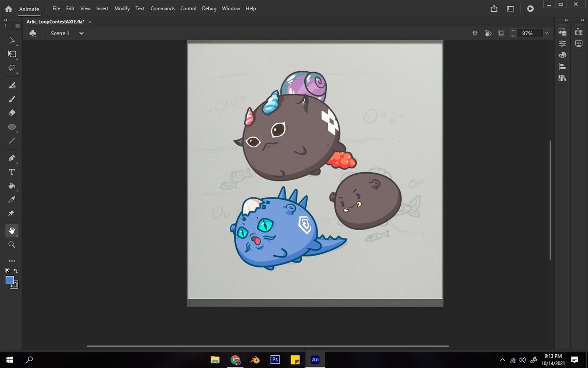The height and width of the screenshot is (368, 588).
Task: Open the Help menu
Action: tap(251, 9)
